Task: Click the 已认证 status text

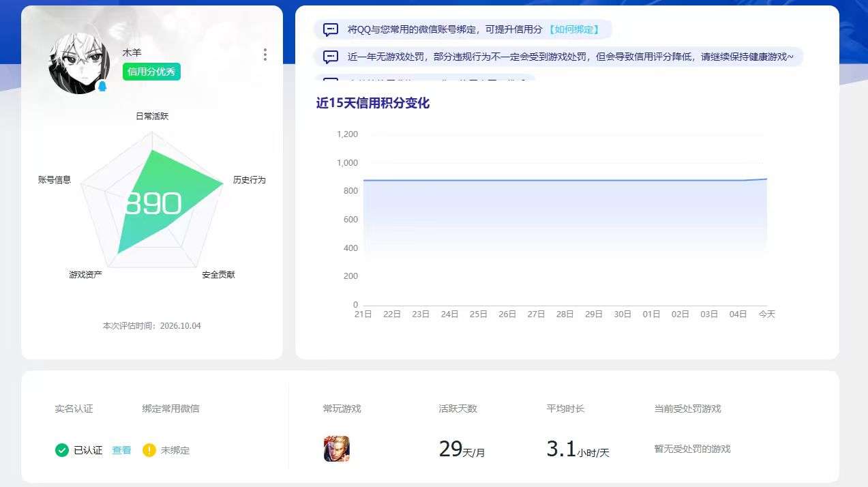Action: click(x=88, y=450)
